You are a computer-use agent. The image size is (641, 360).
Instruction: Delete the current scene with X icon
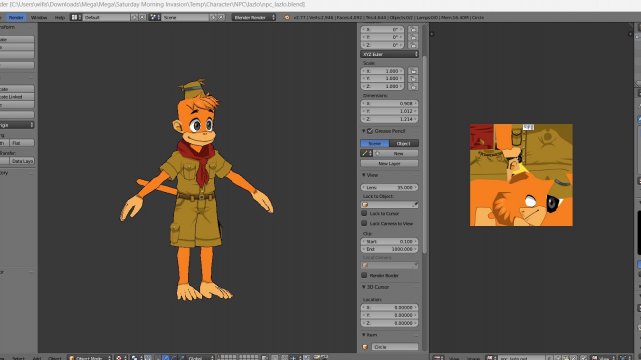click(x=221, y=18)
